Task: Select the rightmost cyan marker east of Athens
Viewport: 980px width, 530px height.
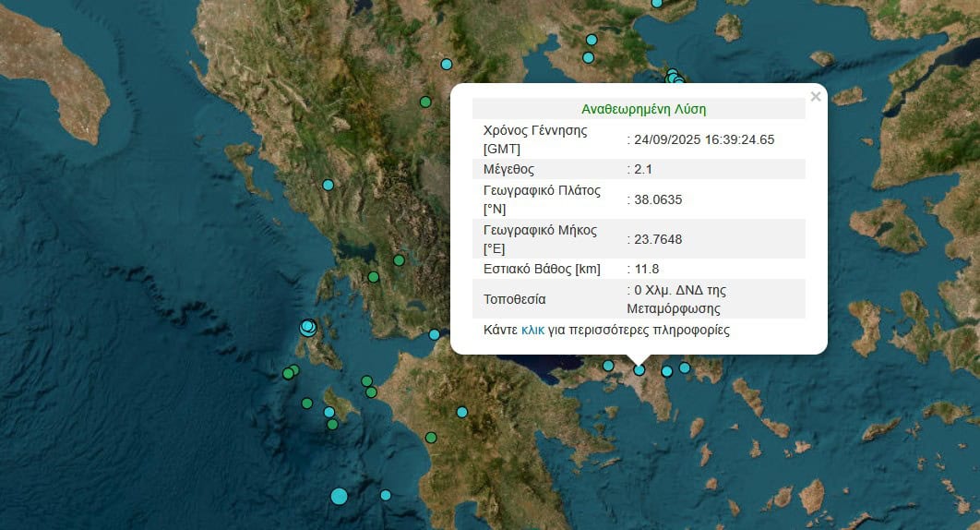Action: [685, 367]
